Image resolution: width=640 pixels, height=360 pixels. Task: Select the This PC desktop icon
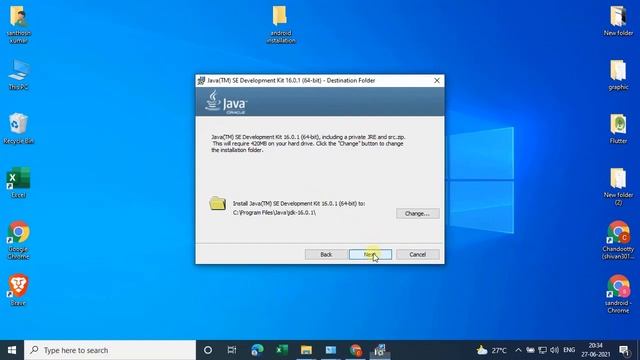18,75
